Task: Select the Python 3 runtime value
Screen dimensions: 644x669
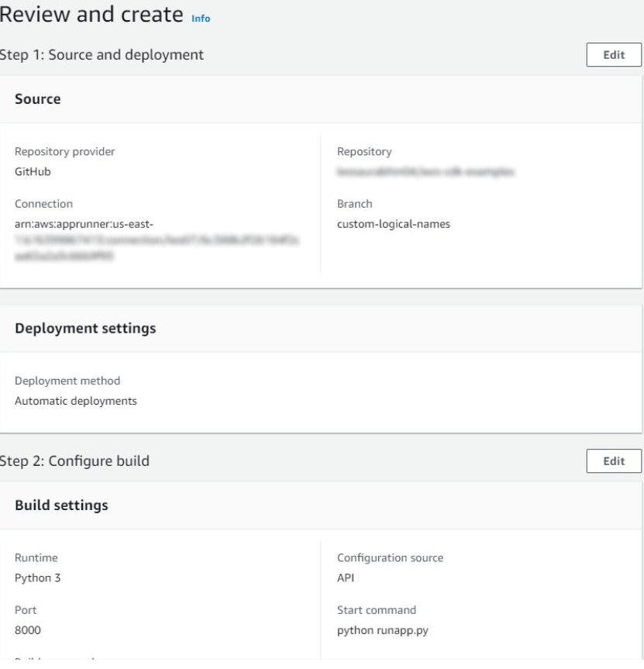Action: 38,577
